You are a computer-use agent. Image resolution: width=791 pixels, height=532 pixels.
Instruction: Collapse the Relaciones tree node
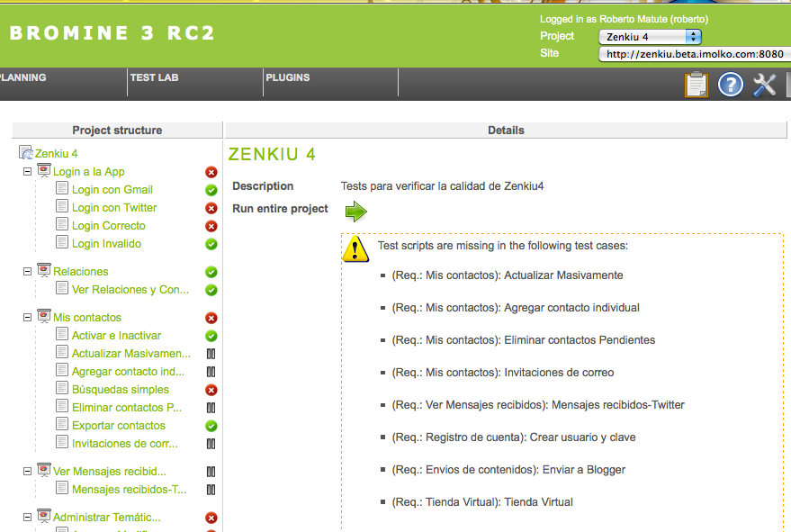click(x=27, y=272)
